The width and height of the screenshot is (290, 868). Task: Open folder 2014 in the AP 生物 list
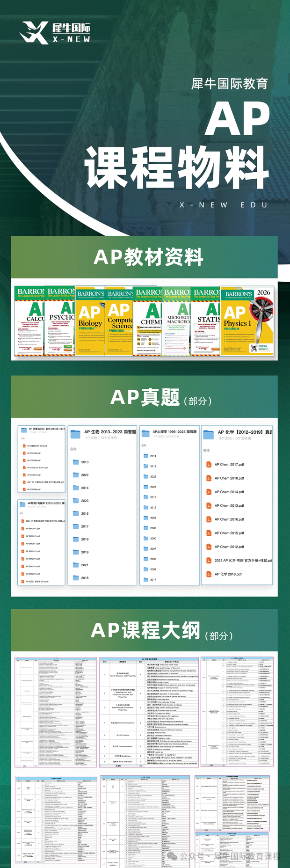coord(81,488)
